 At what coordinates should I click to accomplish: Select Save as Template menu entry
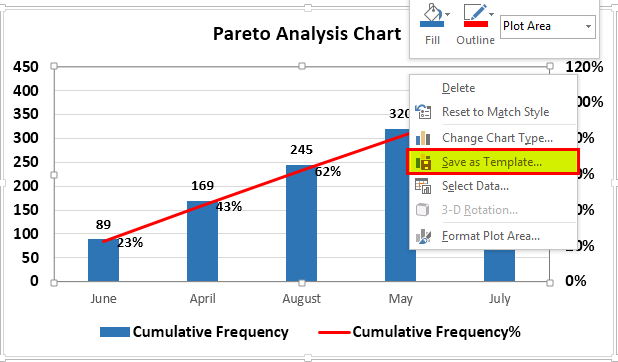tap(493, 162)
